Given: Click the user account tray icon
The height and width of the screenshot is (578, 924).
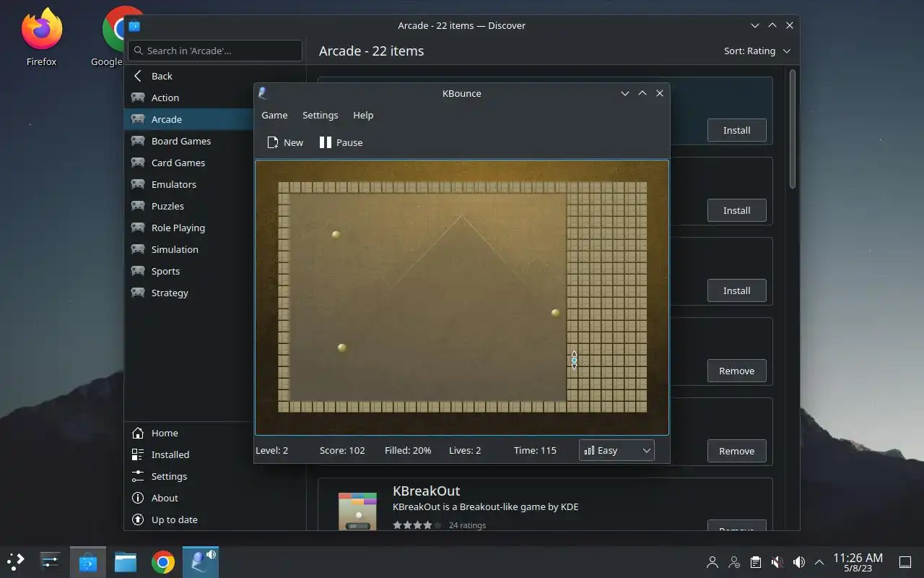Looking at the screenshot, I should pyautogui.click(x=712, y=561).
